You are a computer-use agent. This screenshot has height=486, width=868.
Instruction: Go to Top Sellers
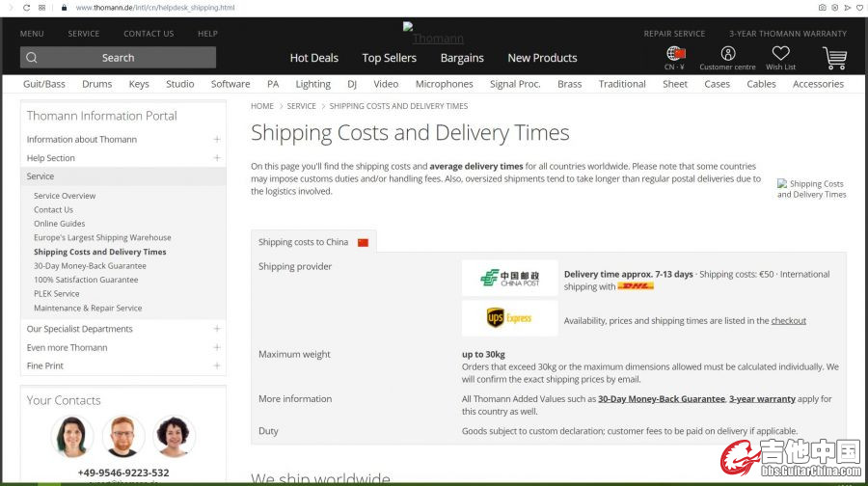tap(390, 58)
